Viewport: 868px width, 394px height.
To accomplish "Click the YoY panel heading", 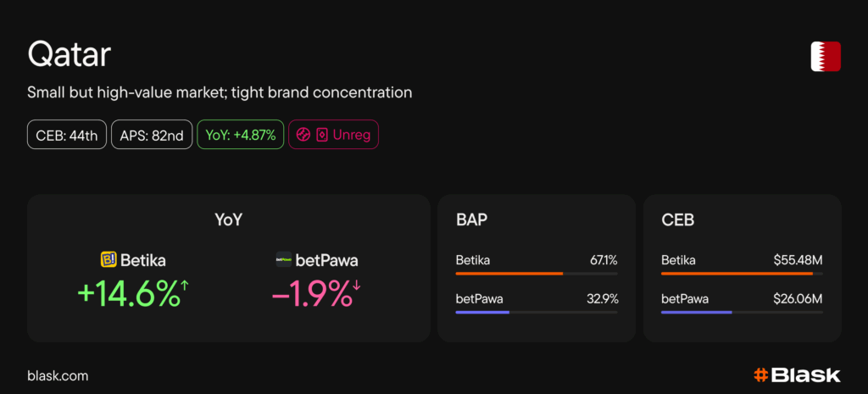I will [228, 220].
